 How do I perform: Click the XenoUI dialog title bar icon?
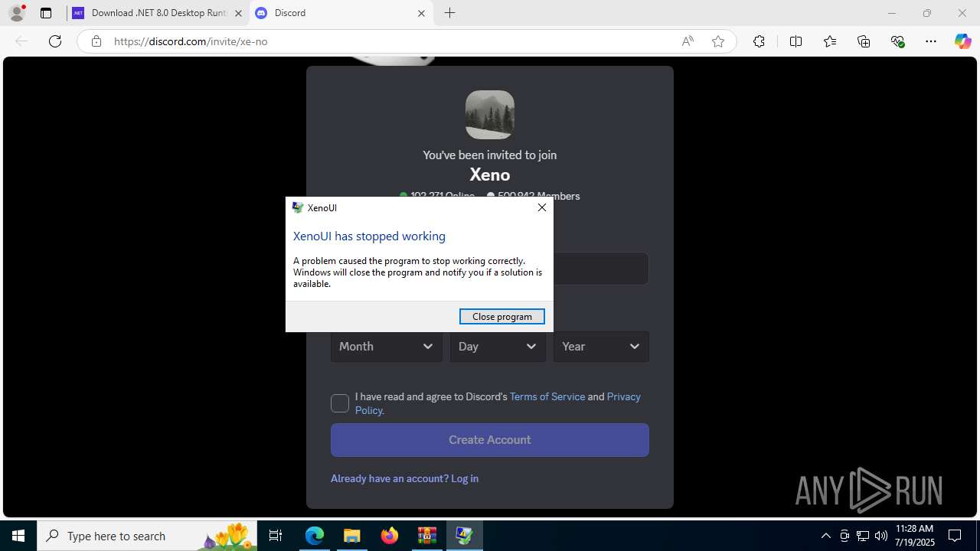coord(298,207)
